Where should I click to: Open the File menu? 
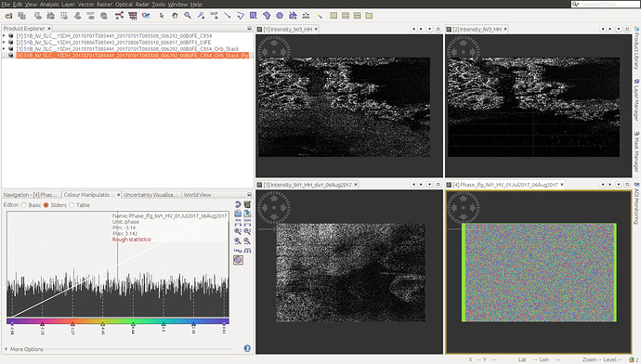pos(6,4)
